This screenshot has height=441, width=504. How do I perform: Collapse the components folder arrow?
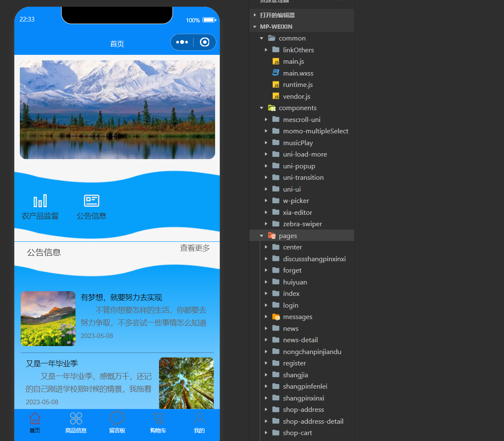point(261,108)
